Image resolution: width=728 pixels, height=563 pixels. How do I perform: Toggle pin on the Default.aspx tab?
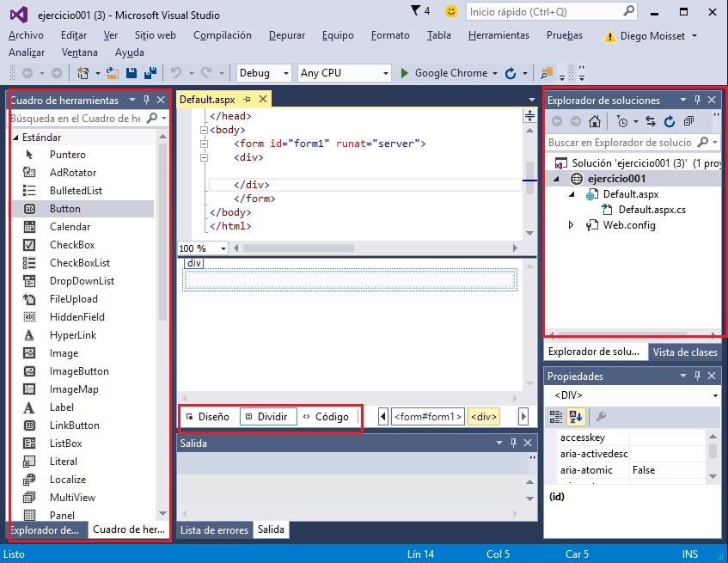pos(247,100)
